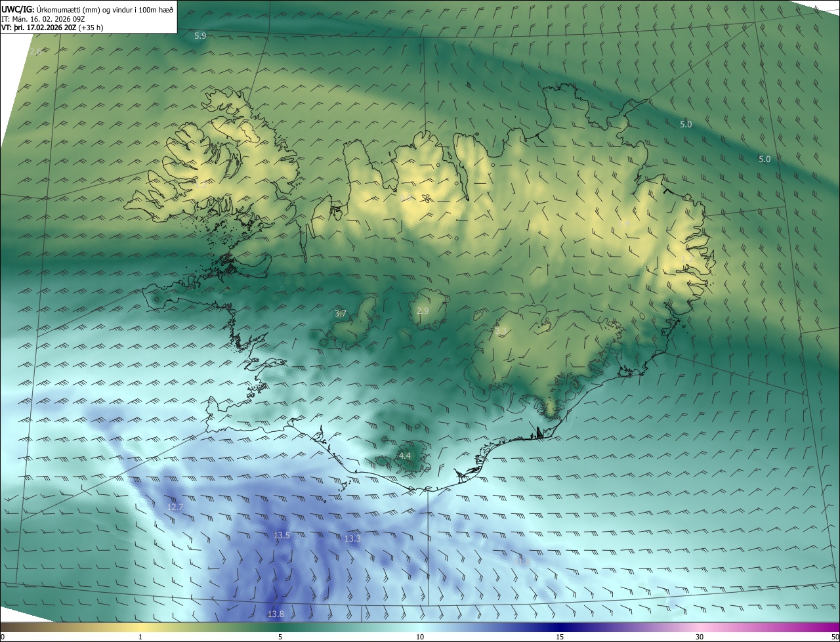Screen dimensions: 840x642
Task: Click the colour scale tick label 50
Action: pyautogui.click(x=834, y=637)
